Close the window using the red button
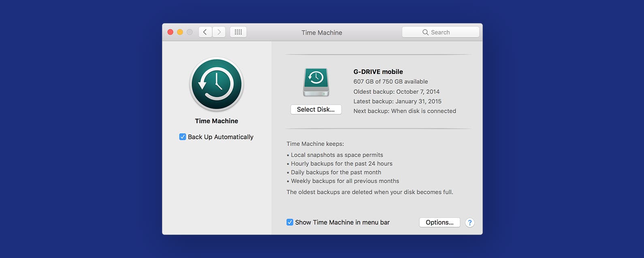 pos(171,32)
